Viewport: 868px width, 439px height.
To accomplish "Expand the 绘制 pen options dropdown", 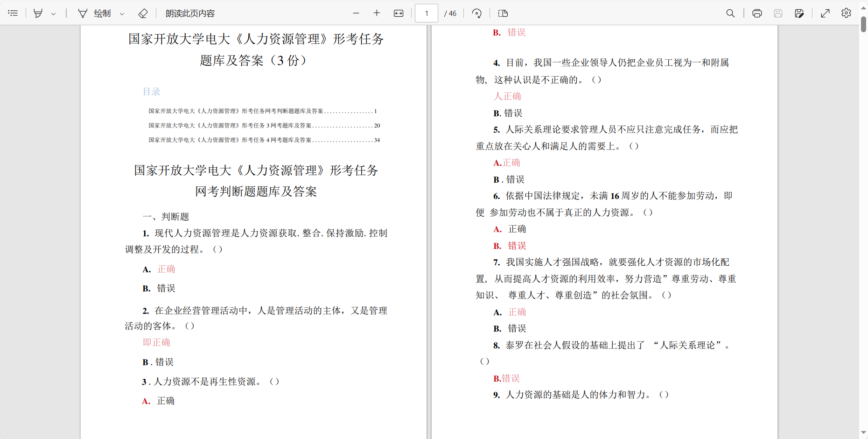I will click(x=122, y=14).
